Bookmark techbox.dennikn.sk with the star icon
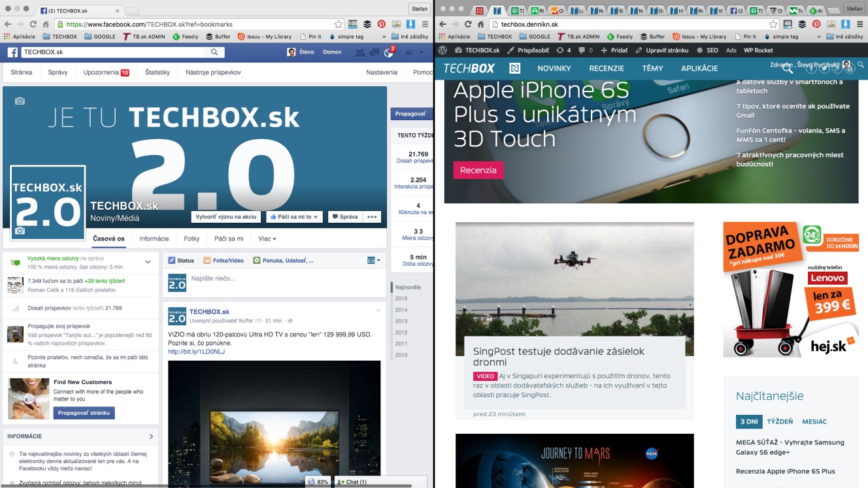868x488 pixels. point(774,24)
